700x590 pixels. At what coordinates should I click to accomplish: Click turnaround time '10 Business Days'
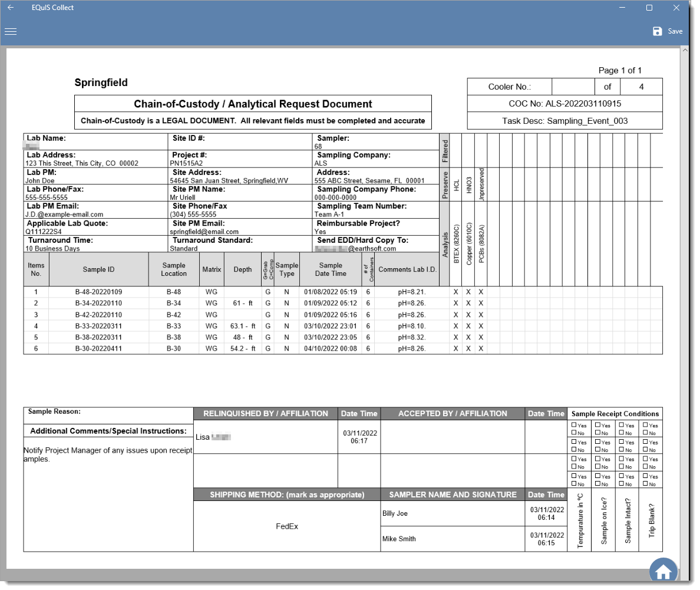click(52, 249)
